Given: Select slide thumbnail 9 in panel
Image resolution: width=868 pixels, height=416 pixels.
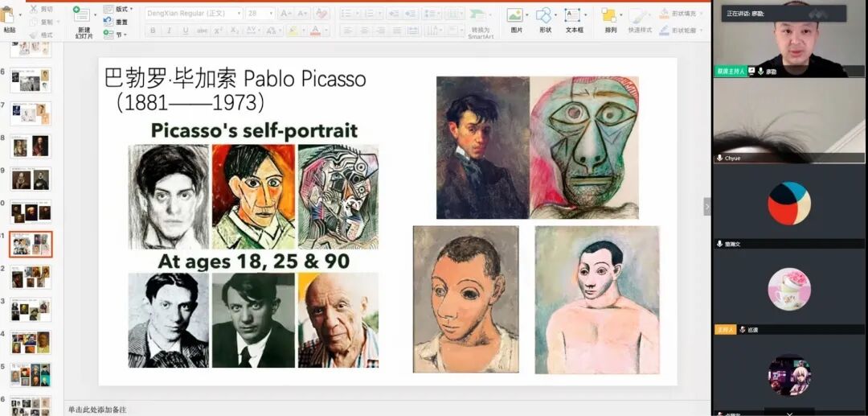Looking at the screenshot, I should point(31,179).
